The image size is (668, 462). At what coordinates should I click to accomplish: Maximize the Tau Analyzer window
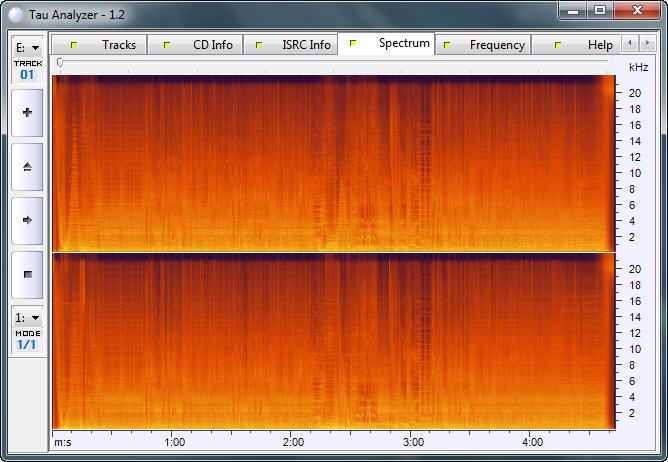[x=600, y=10]
